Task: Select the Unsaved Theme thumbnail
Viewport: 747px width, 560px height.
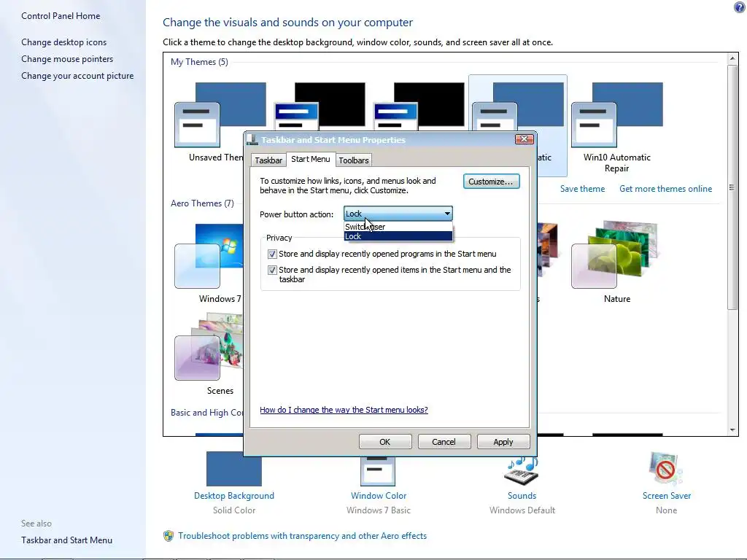Action: pyautogui.click(x=220, y=114)
